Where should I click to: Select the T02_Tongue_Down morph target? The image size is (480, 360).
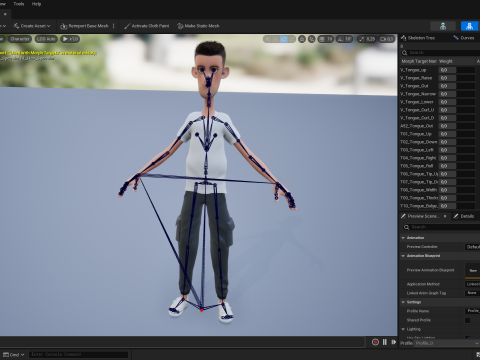(x=418, y=142)
